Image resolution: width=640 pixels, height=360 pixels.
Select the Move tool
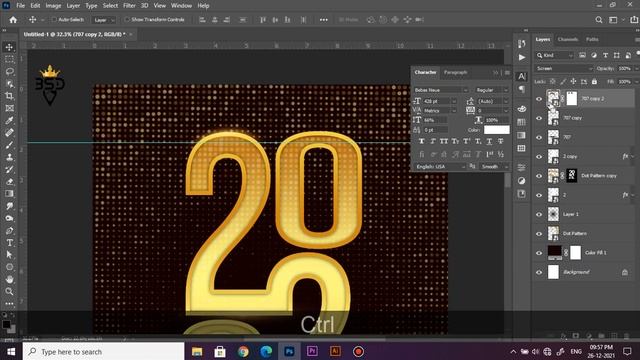pos(9,47)
